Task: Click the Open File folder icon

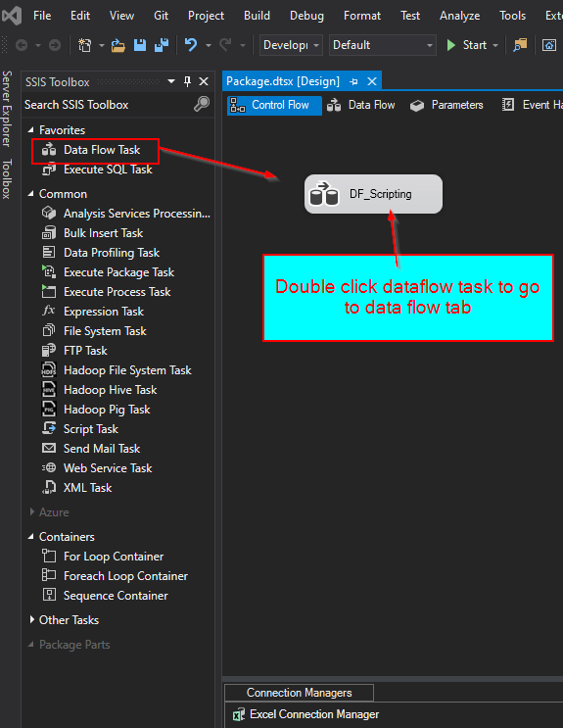Action: (117, 45)
